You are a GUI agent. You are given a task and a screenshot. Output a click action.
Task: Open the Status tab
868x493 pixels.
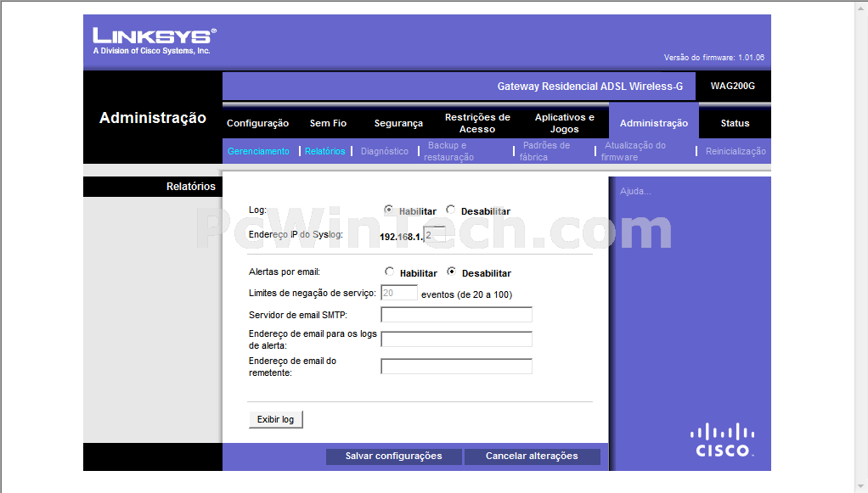(736, 123)
